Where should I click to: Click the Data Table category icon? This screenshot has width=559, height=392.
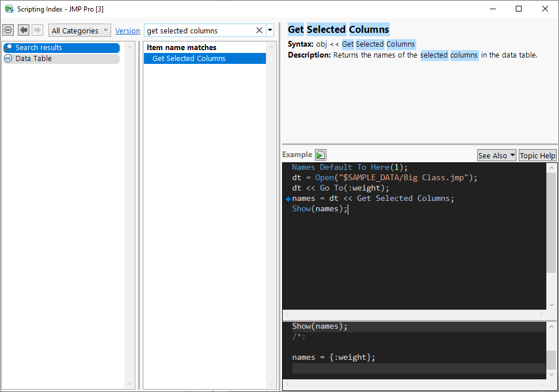[x=9, y=59]
